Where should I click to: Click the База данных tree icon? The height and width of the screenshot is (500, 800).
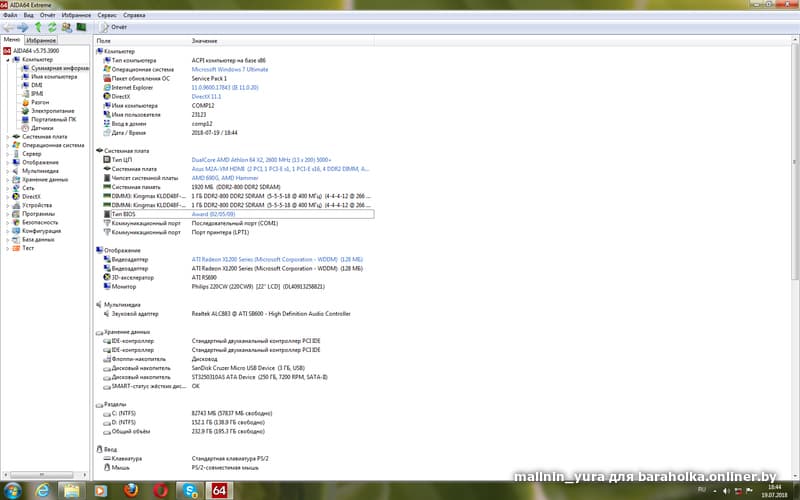pos(16,239)
